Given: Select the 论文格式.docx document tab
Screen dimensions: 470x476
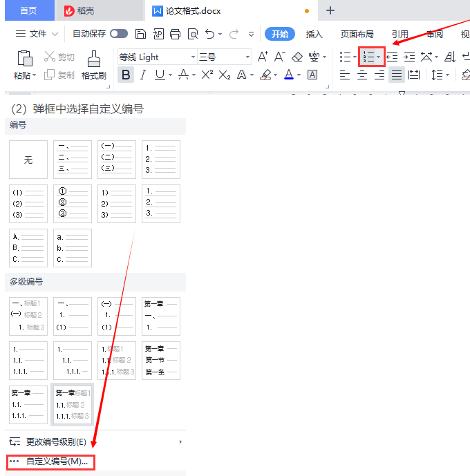Looking at the screenshot, I should 231,10.
